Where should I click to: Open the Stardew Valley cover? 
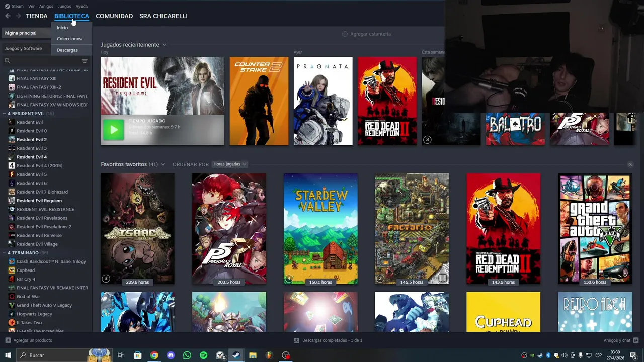(x=320, y=229)
